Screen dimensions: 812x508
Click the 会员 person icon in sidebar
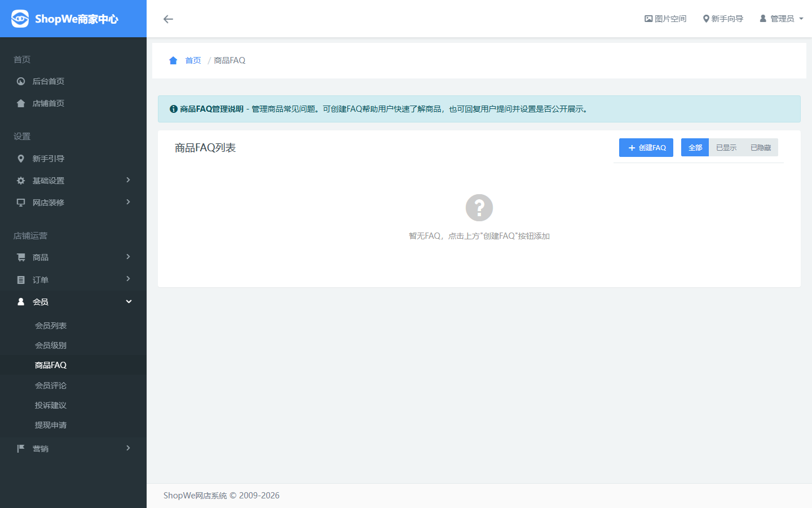coord(21,301)
